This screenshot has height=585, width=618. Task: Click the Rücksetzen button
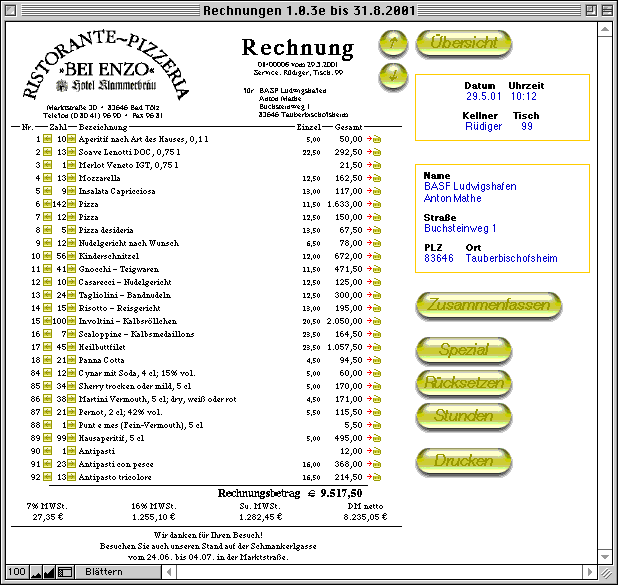point(464,382)
